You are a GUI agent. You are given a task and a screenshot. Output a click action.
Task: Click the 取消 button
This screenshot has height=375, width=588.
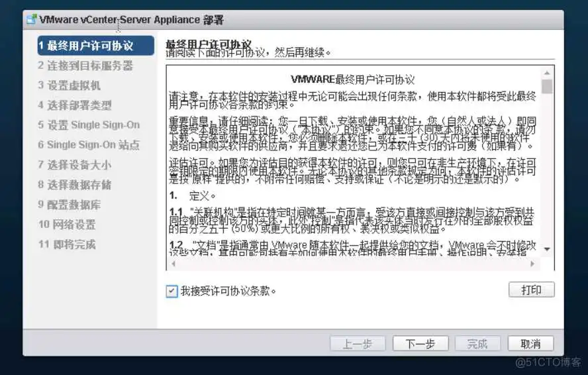coord(530,343)
